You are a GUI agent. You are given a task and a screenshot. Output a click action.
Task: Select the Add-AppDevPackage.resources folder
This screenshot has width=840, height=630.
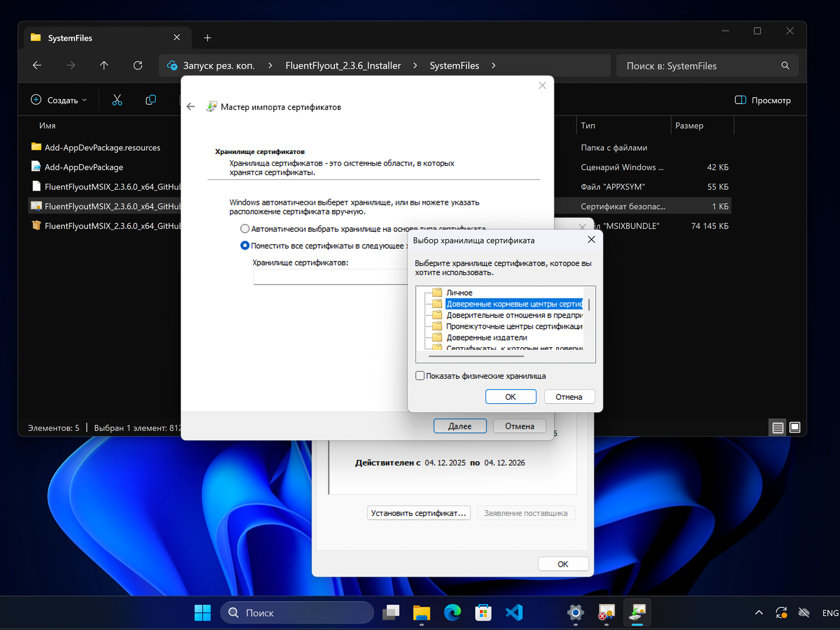102,147
